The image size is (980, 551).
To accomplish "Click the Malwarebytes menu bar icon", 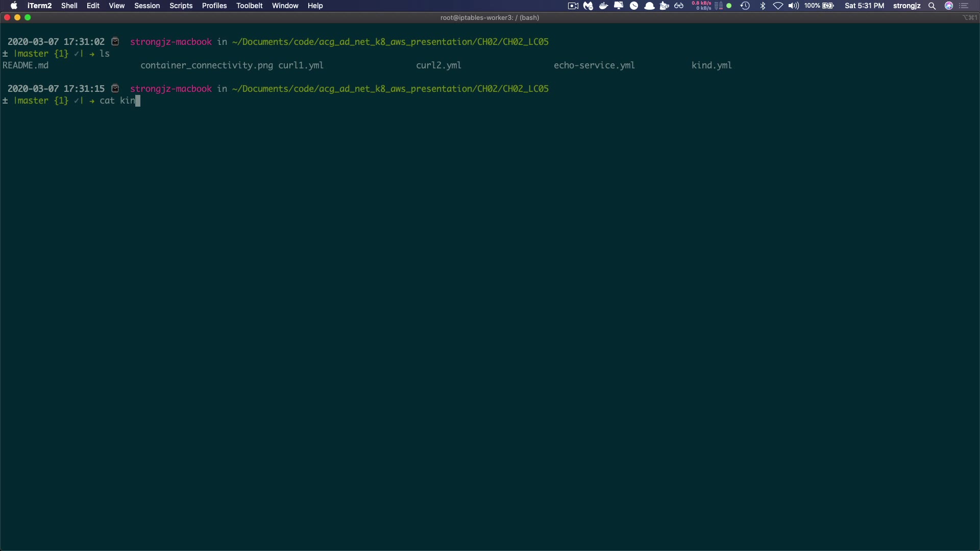I will (588, 6).
